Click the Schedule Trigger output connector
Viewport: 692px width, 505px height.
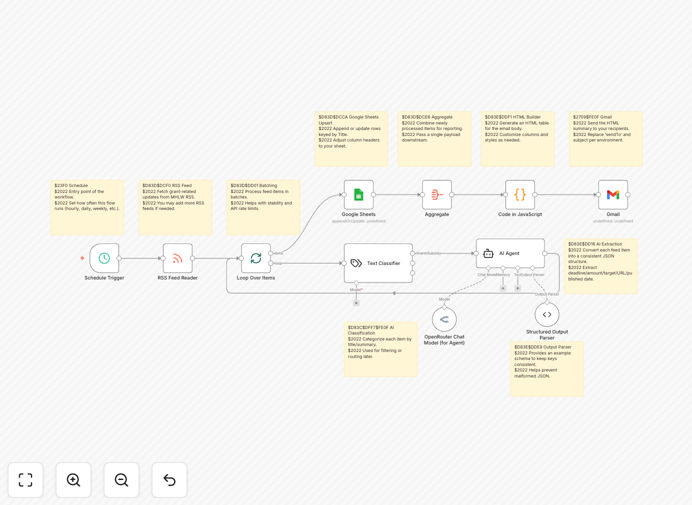pyautogui.click(x=119, y=258)
